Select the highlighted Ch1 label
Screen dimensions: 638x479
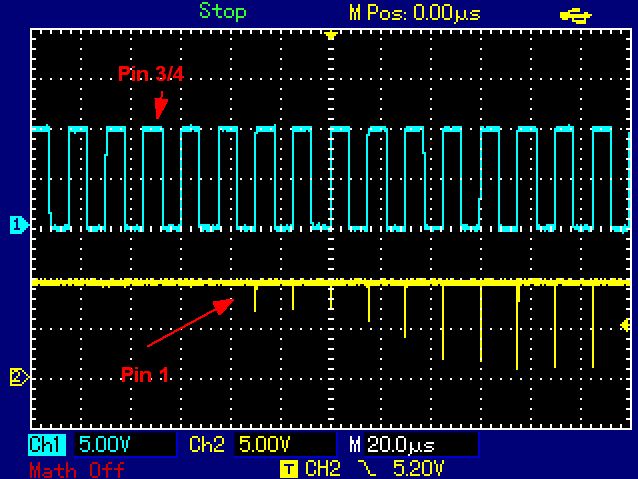[46, 443]
